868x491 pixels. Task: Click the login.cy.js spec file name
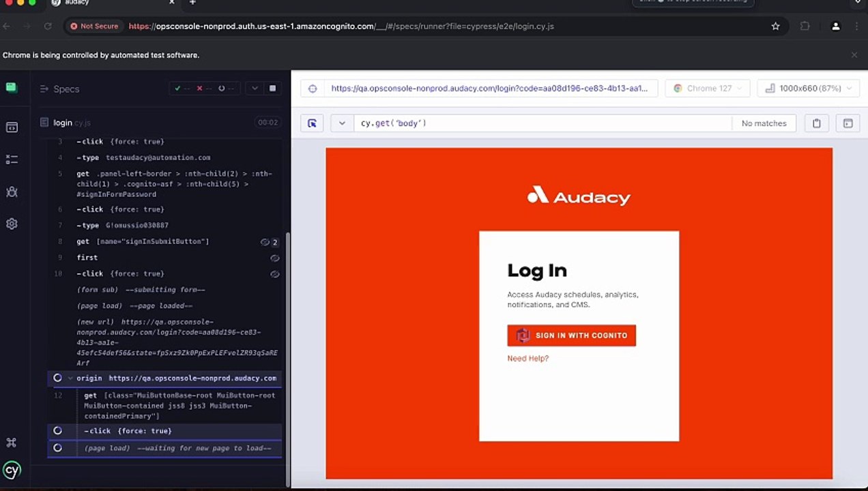coord(72,123)
